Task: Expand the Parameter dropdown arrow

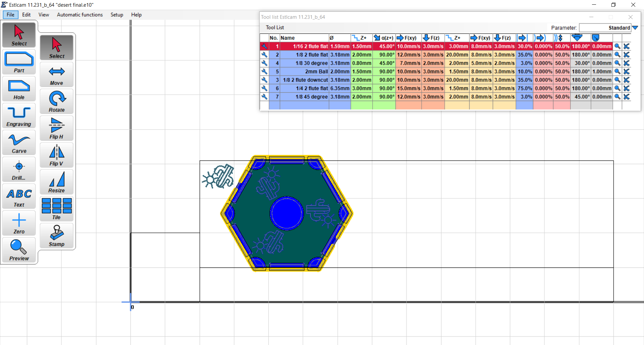Action: click(635, 28)
